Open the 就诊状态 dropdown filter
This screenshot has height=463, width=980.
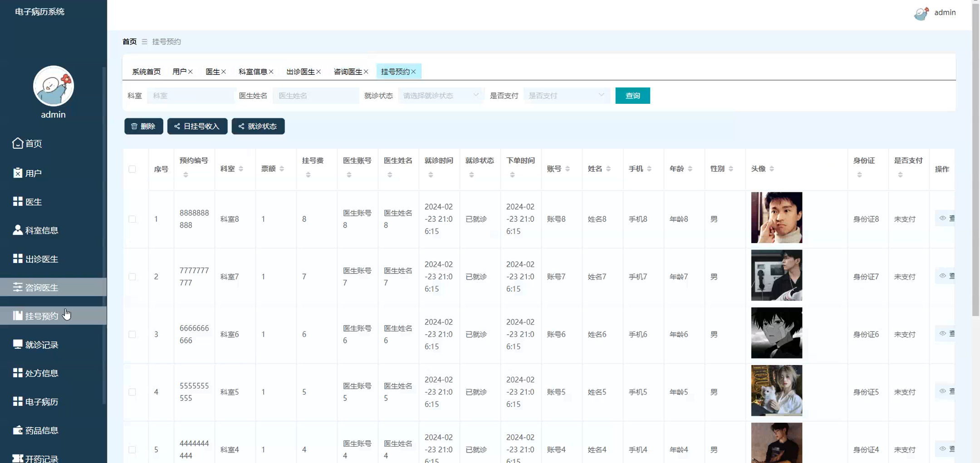[x=439, y=95]
